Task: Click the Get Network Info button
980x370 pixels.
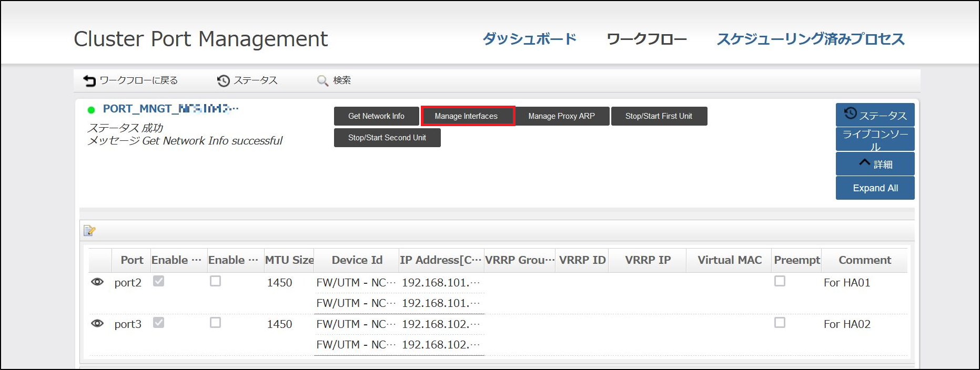Action: point(376,116)
